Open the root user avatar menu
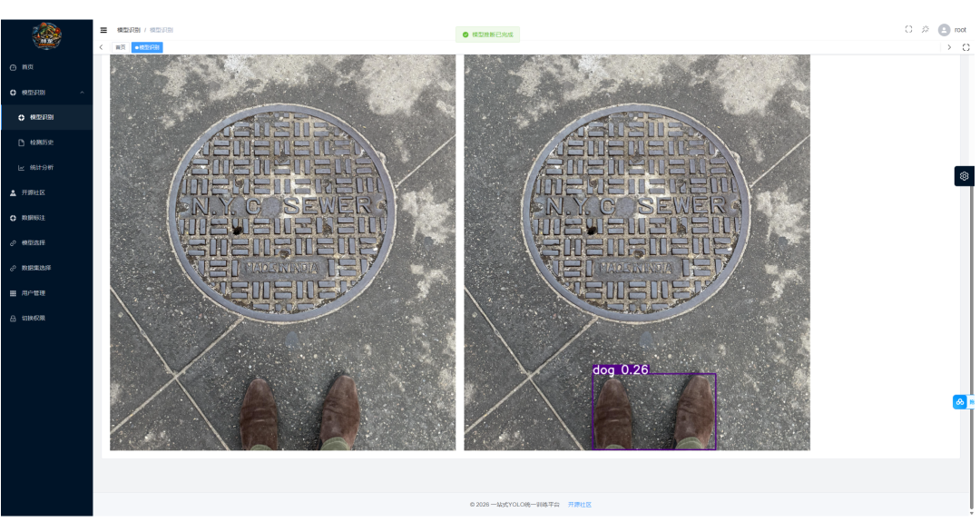This screenshot has width=980, height=522. (945, 30)
